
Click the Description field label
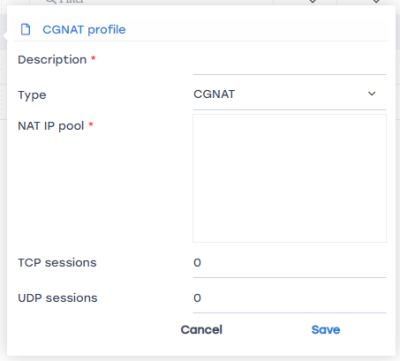(x=52, y=60)
